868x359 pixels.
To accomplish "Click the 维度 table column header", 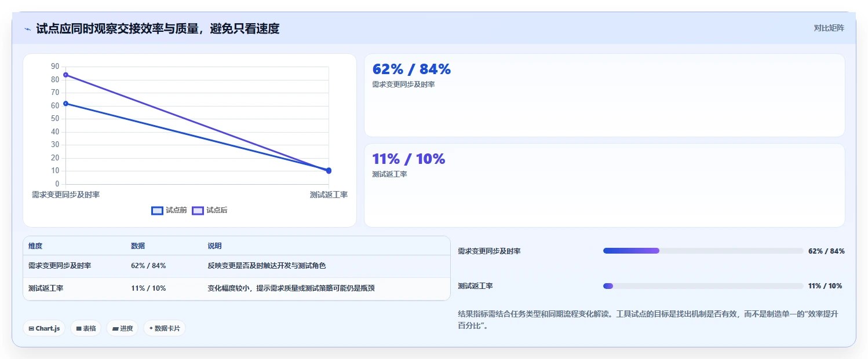I will point(35,246).
